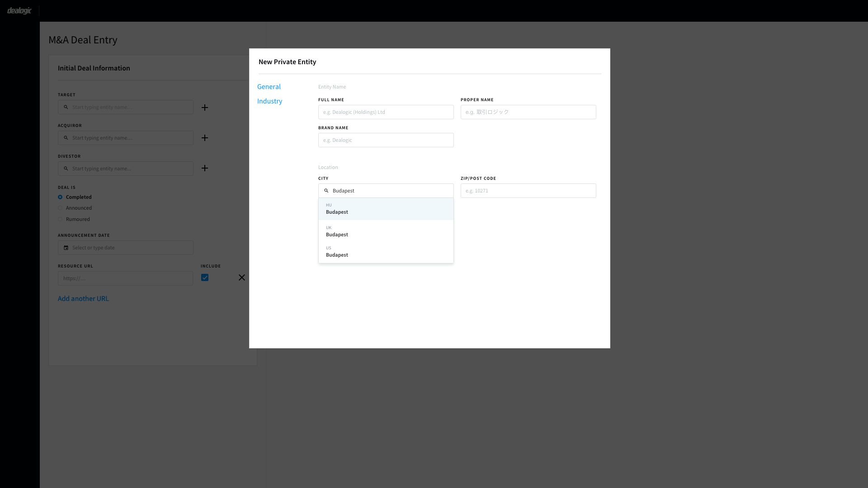This screenshot has width=868, height=488.
Task: Choose US Budapest from city suggestions
Action: point(386,252)
